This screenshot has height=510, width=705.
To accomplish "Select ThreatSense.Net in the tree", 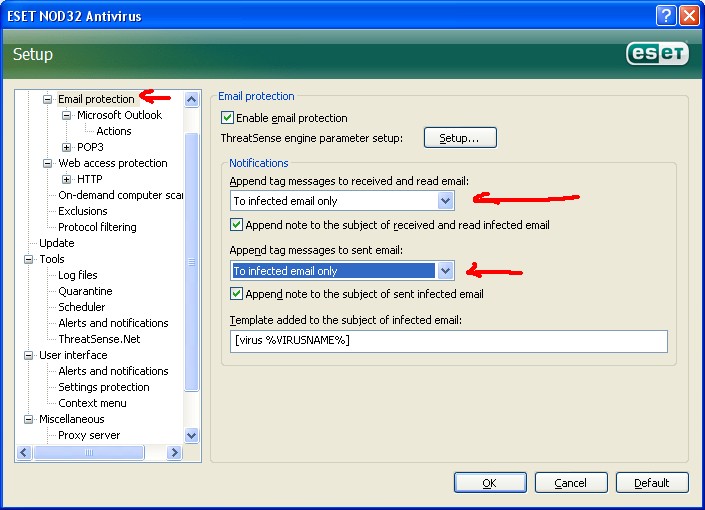I will click(x=99, y=339).
